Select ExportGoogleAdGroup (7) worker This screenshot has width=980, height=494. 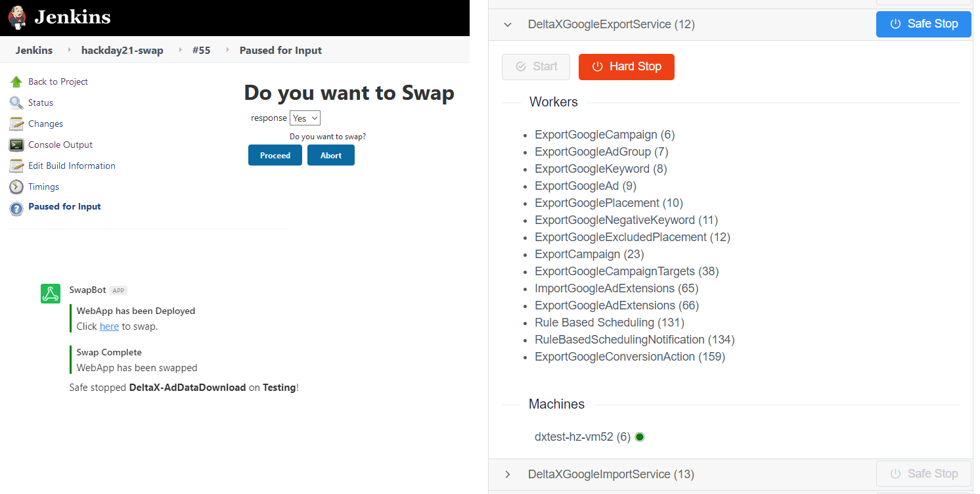tap(601, 152)
